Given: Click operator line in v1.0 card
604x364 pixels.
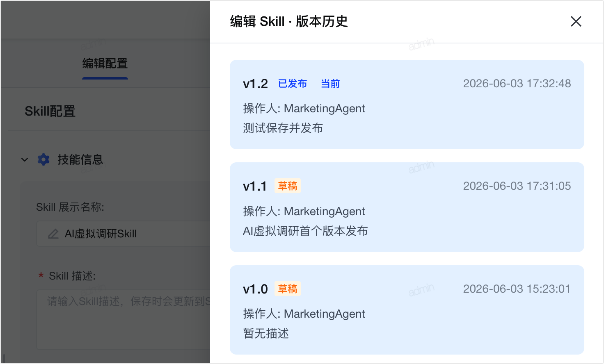Looking at the screenshot, I should pos(304,314).
